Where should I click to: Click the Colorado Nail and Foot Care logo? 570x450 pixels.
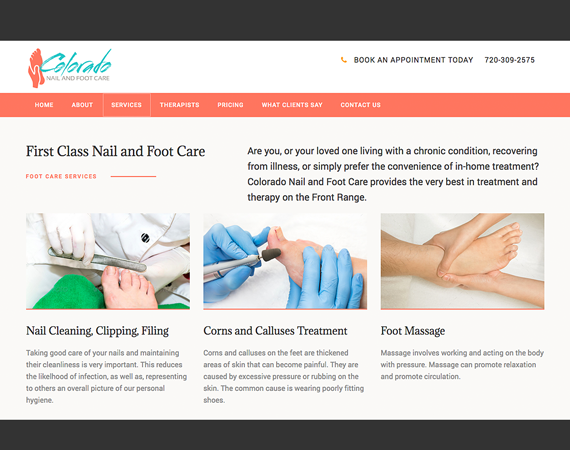(69, 68)
